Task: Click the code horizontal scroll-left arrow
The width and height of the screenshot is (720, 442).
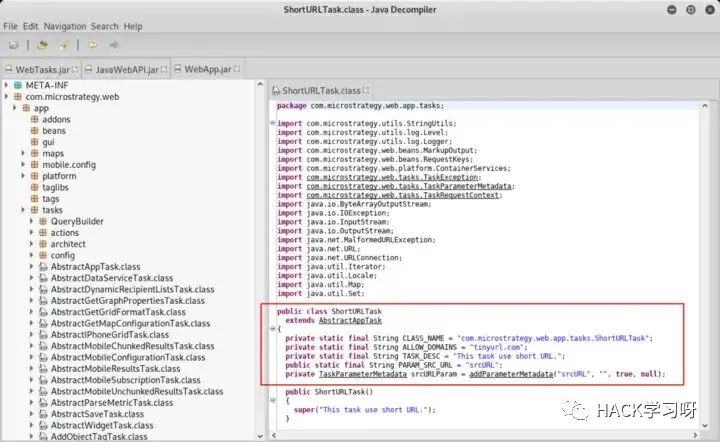Action: point(274,435)
